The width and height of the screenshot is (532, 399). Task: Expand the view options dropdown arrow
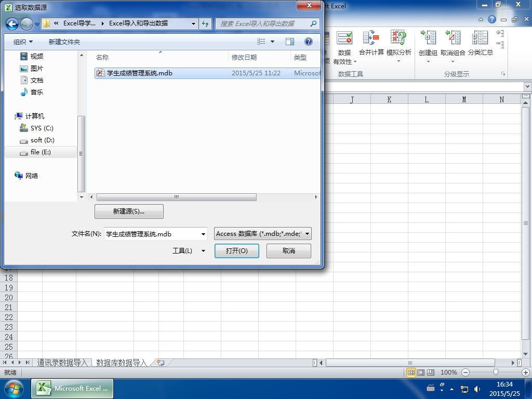(272, 42)
